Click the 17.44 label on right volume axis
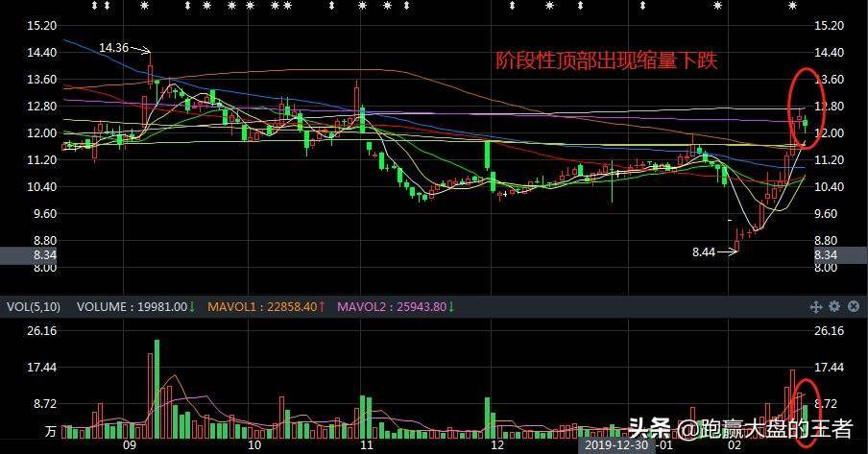868x454 pixels. tap(830, 368)
